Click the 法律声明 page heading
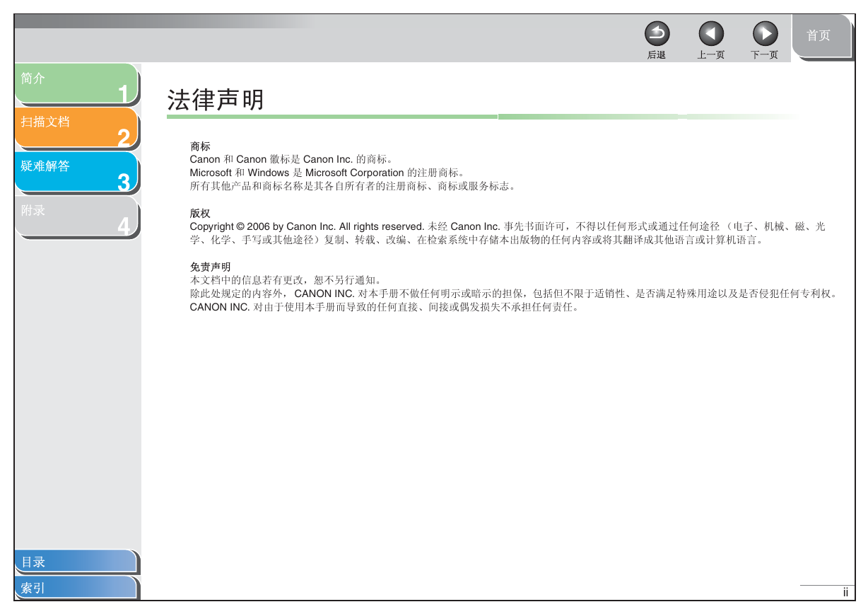Image resolution: width=868 pixels, height=614 pixels. click(x=216, y=100)
